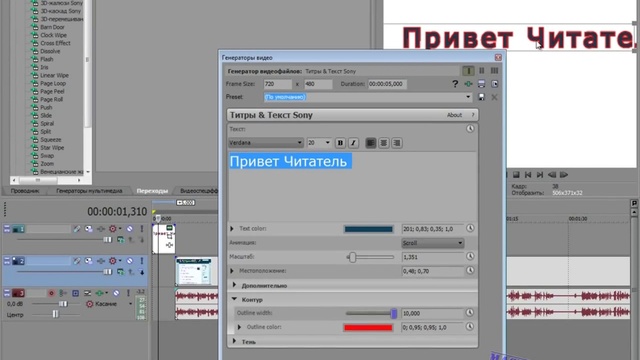
Task: Switch to the Генераторы мультимедиа tab
Action: pos(89,191)
